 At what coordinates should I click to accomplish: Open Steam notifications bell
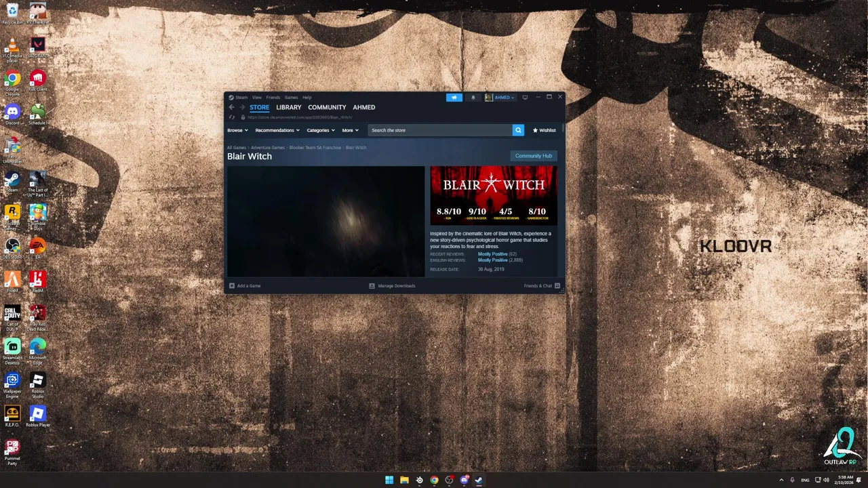point(473,98)
